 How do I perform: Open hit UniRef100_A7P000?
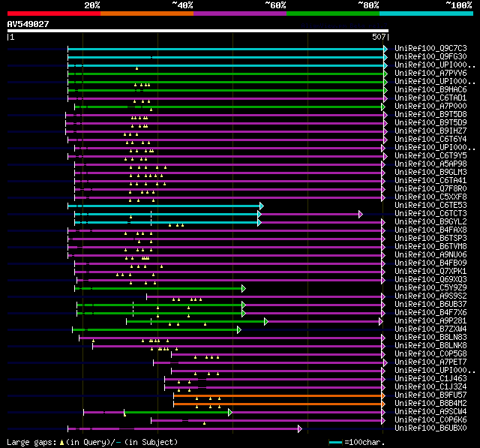tap(430, 107)
